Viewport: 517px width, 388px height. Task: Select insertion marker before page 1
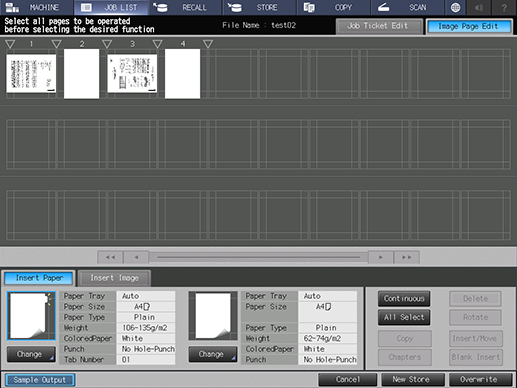pos(10,44)
